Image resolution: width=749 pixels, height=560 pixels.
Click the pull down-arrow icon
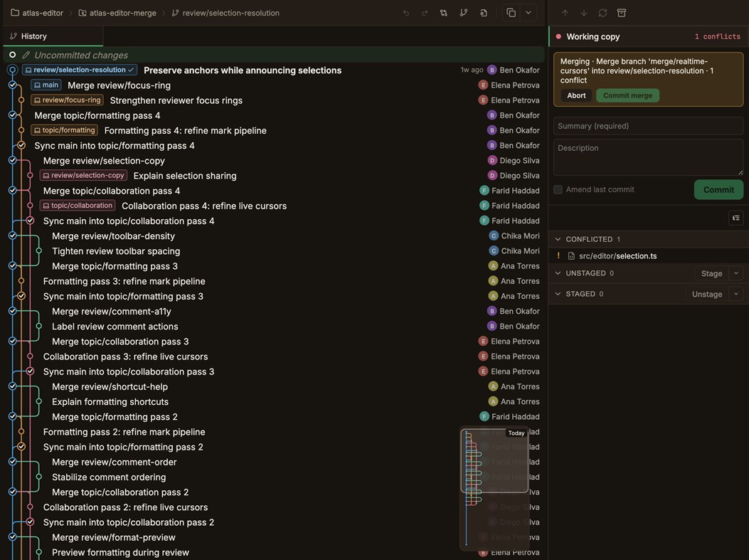584,13
